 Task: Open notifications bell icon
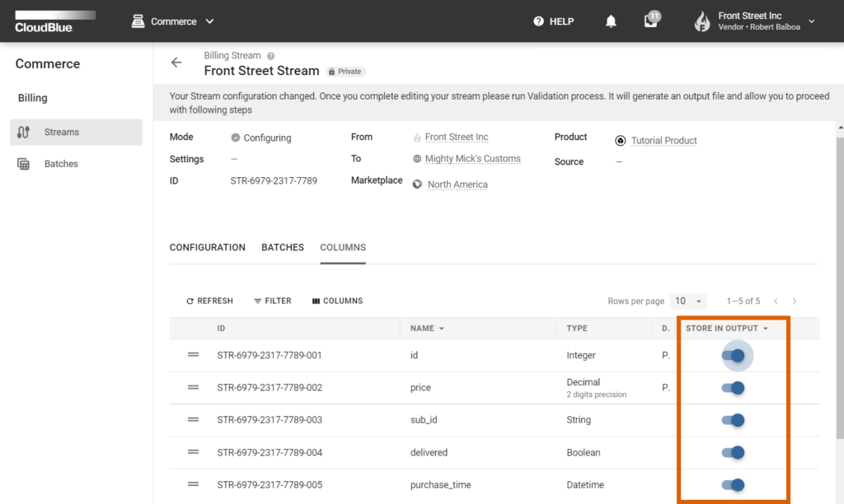coord(611,21)
